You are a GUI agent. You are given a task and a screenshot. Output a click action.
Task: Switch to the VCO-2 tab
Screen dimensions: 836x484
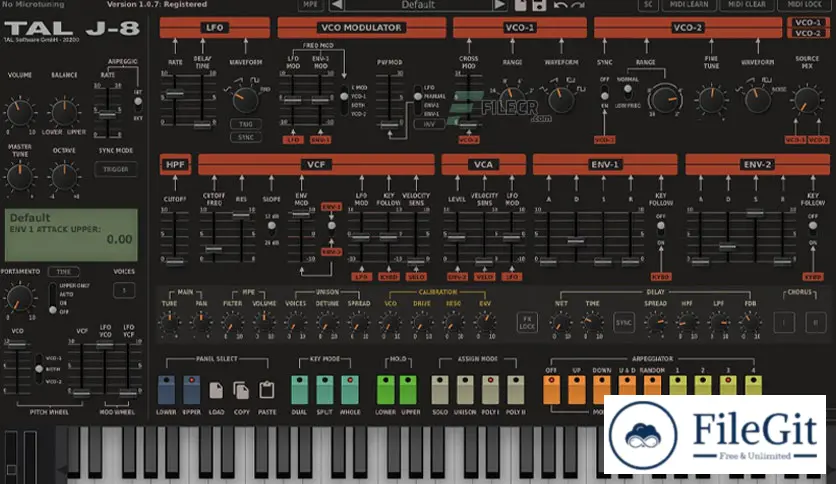[808, 33]
